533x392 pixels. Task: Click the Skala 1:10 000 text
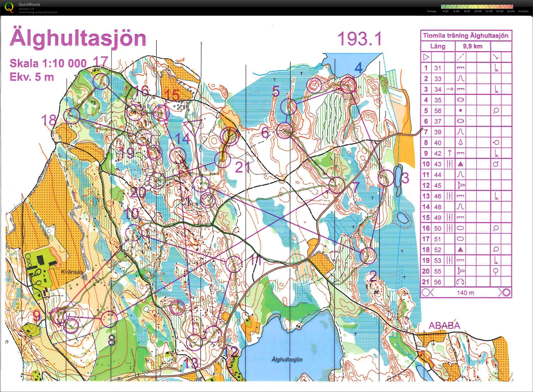(48, 63)
